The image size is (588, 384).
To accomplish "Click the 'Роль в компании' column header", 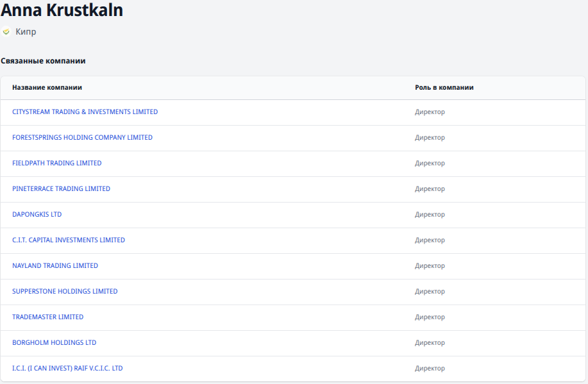I will 444,87.
